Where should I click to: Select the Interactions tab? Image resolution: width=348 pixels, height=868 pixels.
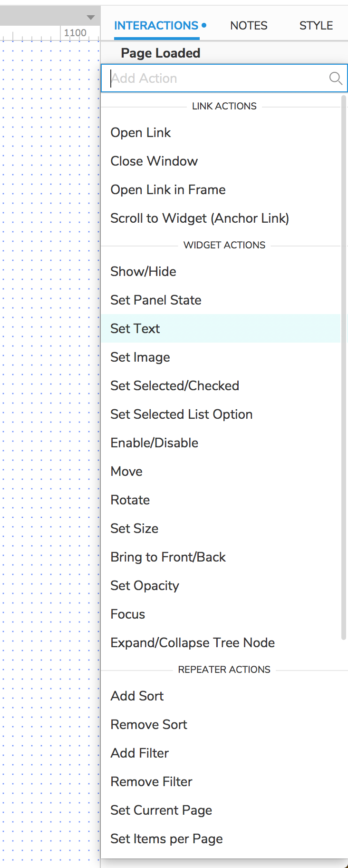[x=160, y=26]
